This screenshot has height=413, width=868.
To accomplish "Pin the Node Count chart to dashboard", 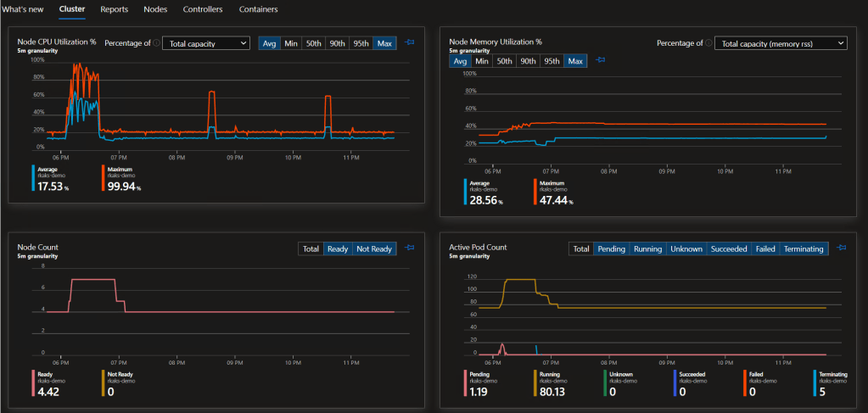I will 409,248.
